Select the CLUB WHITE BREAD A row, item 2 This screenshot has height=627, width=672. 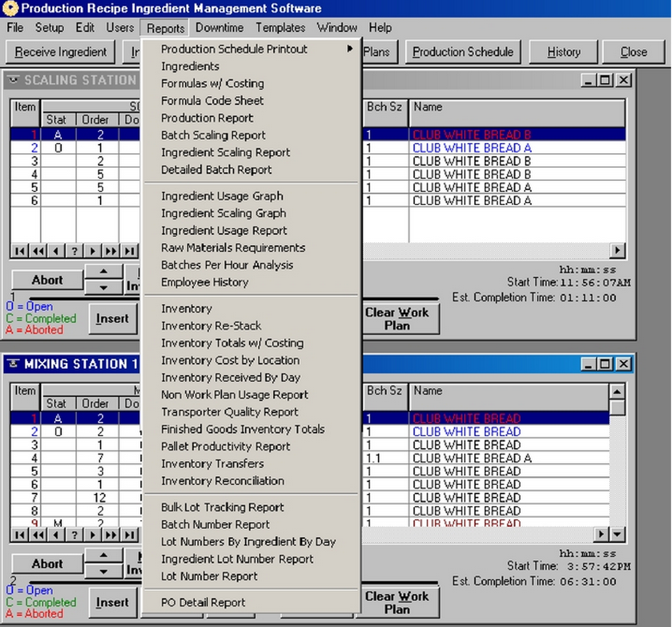pyautogui.click(x=472, y=148)
